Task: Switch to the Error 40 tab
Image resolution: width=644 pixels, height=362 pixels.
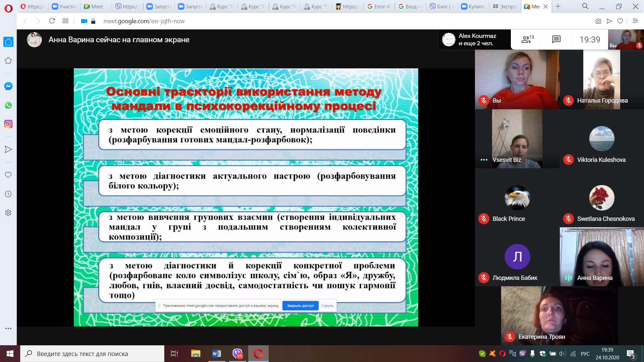Action: click(x=379, y=6)
